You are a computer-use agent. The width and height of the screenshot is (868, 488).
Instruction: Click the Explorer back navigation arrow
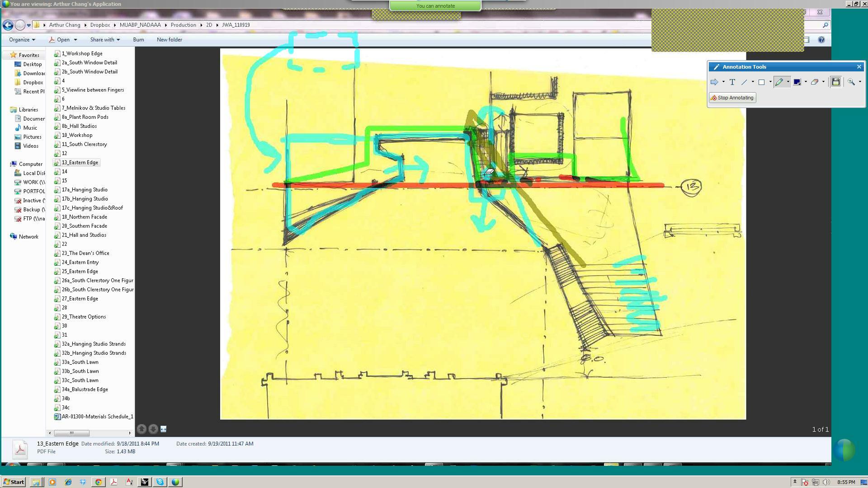pyautogui.click(x=8, y=25)
